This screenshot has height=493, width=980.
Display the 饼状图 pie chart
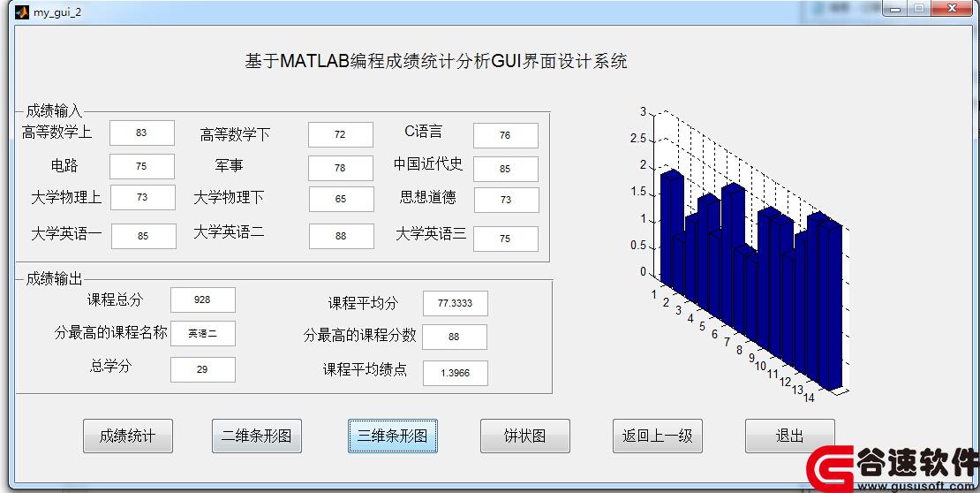[x=525, y=436]
